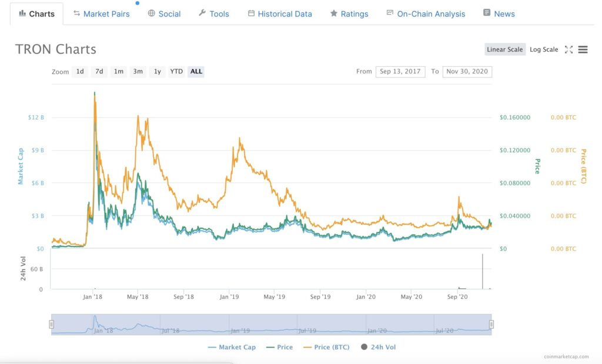
Task: Set zoom to 1y
Action: coord(158,72)
